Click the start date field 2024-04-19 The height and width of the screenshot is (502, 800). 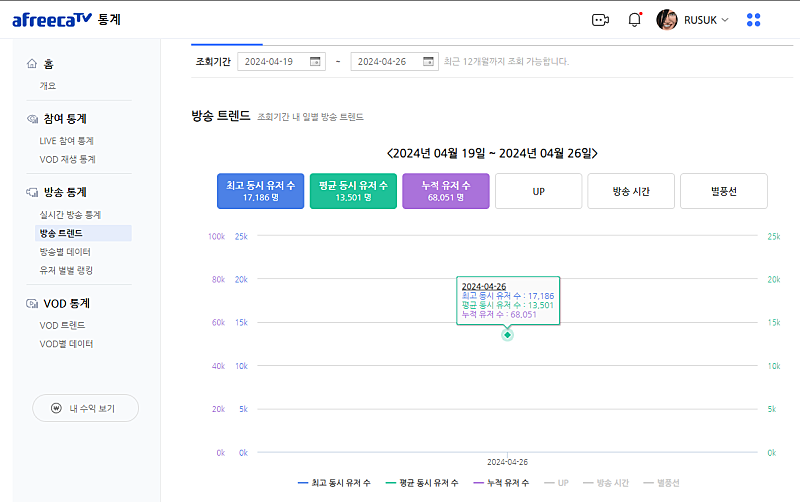[270, 62]
